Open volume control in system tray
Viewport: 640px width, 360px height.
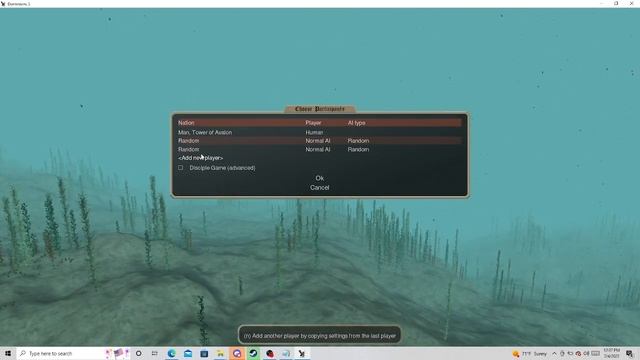(586, 353)
